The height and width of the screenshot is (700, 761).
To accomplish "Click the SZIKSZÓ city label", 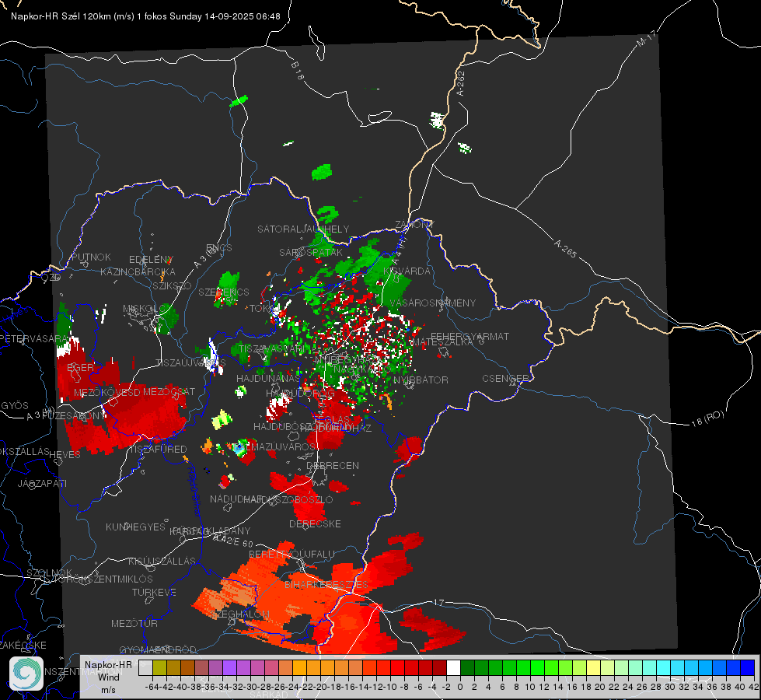I will tap(173, 285).
